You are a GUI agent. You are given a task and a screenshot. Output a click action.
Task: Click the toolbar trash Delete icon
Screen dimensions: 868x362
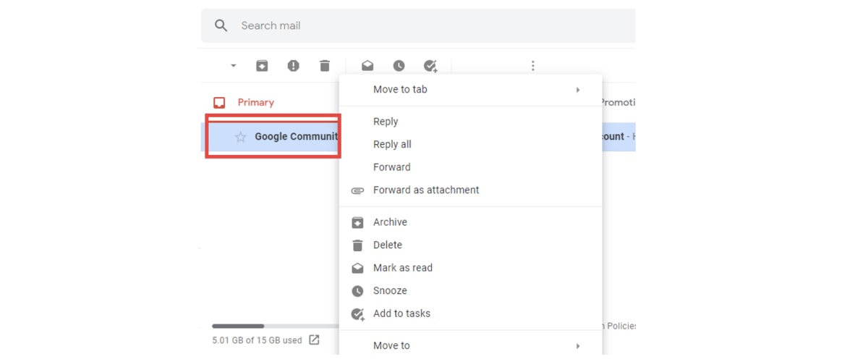324,66
